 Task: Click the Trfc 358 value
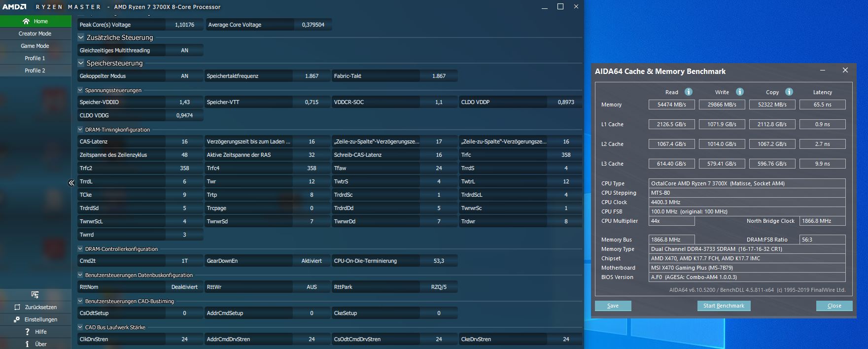[566, 155]
